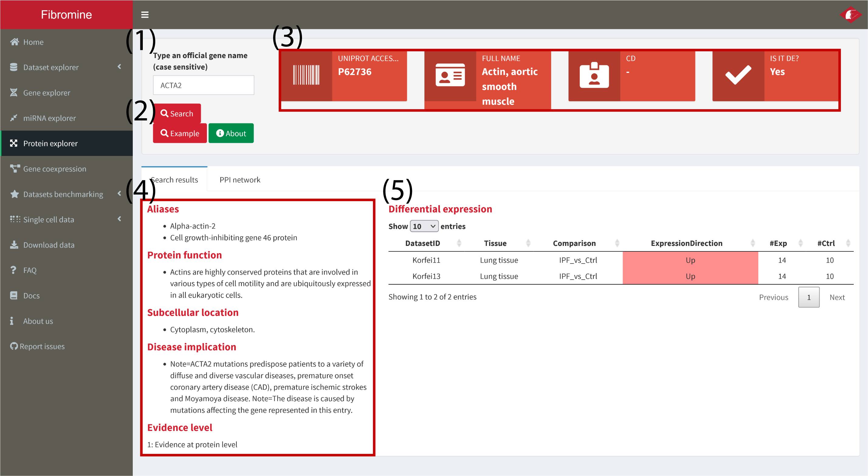The image size is (868, 476).
Task: Sort table by ExpressionDirection column arrows
Action: pos(753,243)
